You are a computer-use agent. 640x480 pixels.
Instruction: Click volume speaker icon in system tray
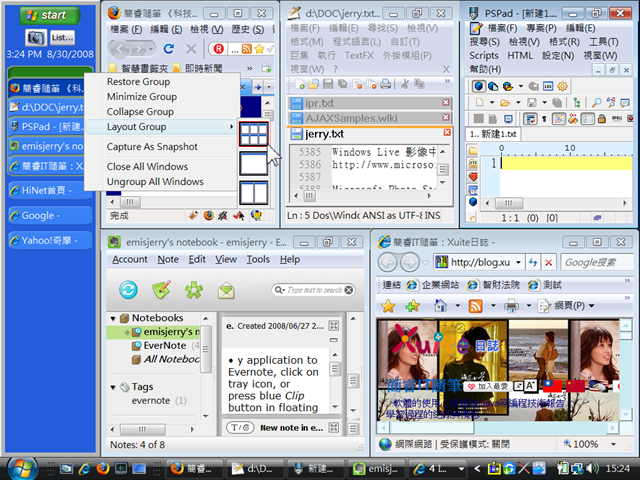[x=591, y=468]
